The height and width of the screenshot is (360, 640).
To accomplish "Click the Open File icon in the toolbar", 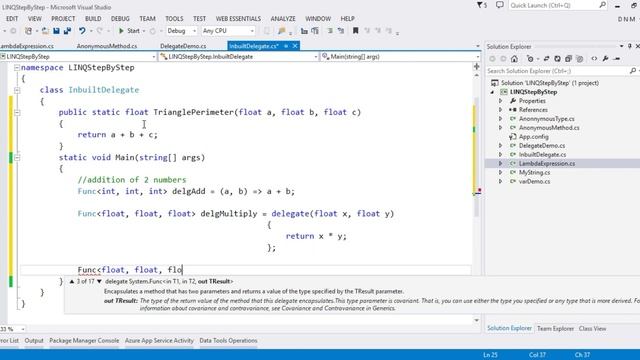I will pyautogui.click(x=45, y=31).
